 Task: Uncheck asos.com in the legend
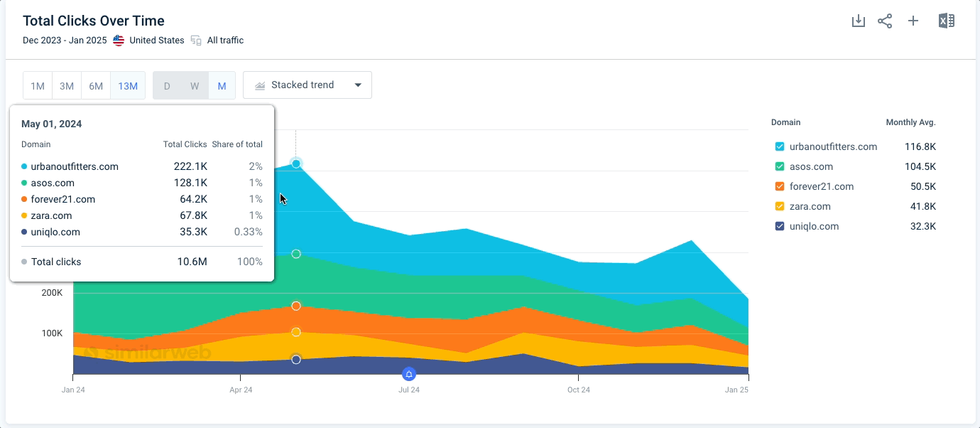tap(780, 166)
